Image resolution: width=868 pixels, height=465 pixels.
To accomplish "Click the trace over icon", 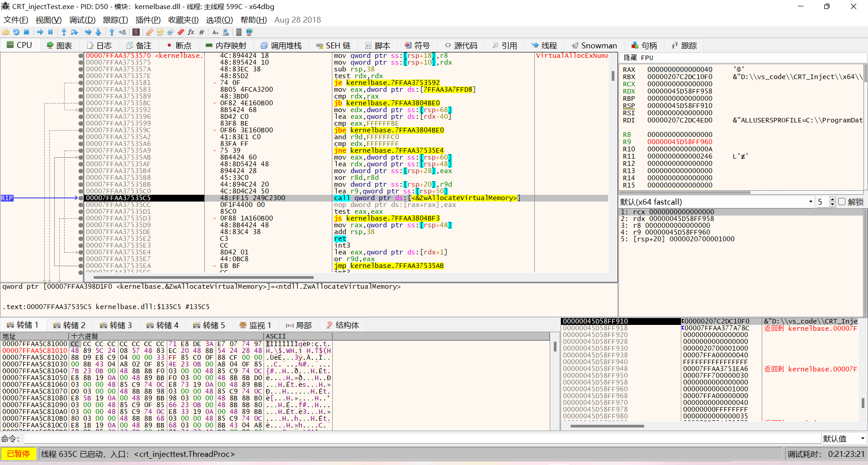I will click(99, 32).
